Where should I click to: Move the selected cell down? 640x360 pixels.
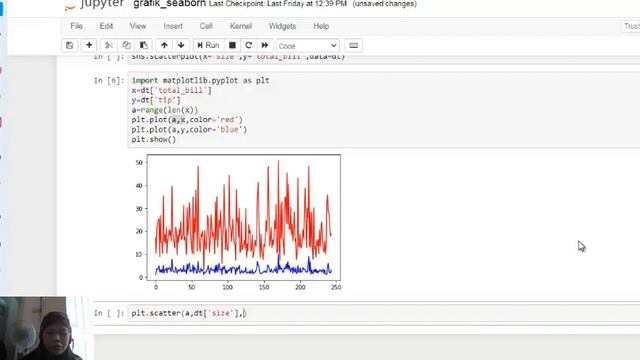(181, 45)
